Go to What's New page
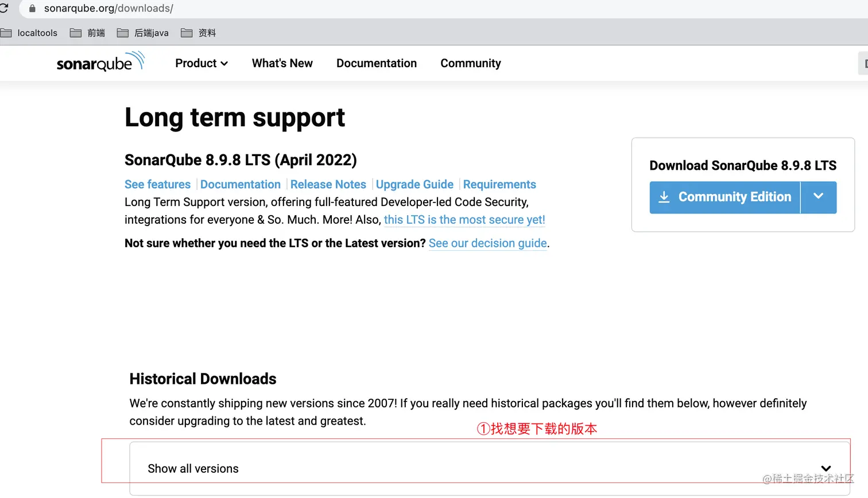The width and height of the screenshot is (868, 498). coord(282,63)
